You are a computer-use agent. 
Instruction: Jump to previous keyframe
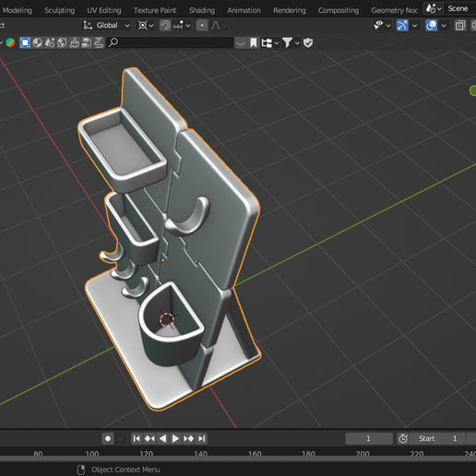149,438
